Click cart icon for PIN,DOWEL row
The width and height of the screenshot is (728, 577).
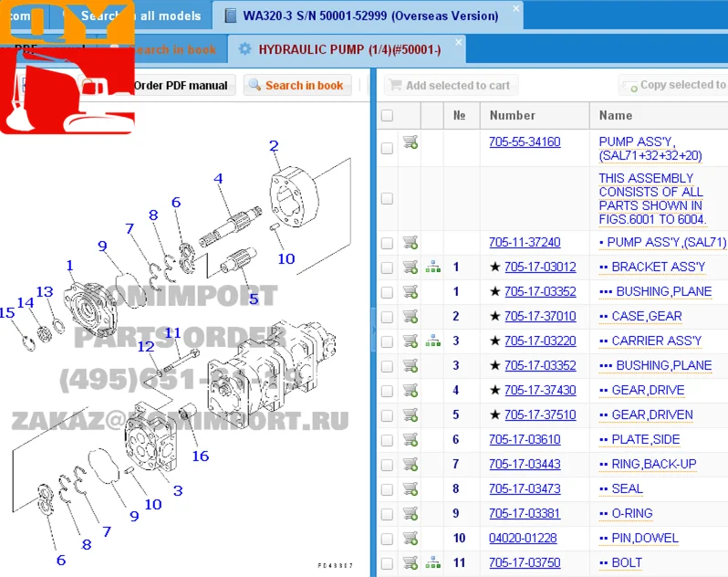click(411, 538)
